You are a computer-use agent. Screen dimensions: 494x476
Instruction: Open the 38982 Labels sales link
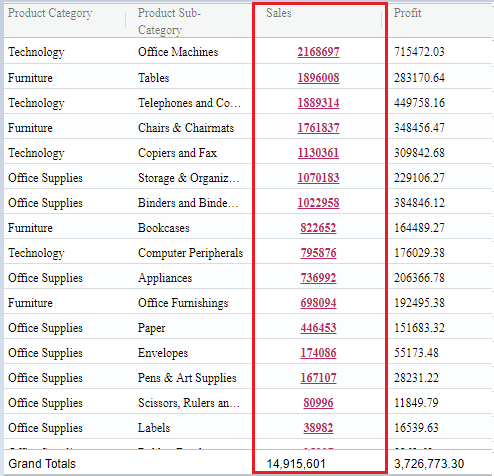tap(318, 428)
